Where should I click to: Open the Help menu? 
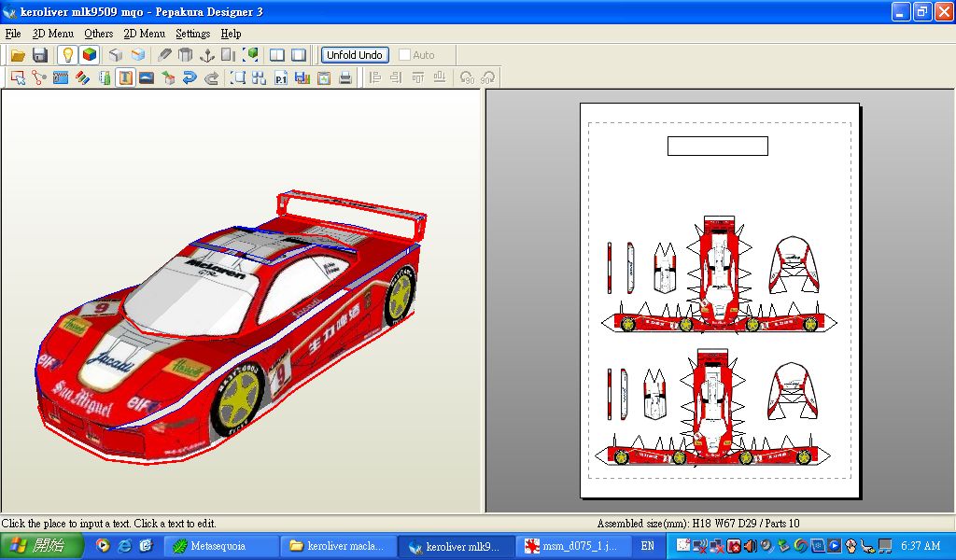pyautogui.click(x=232, y=34)
